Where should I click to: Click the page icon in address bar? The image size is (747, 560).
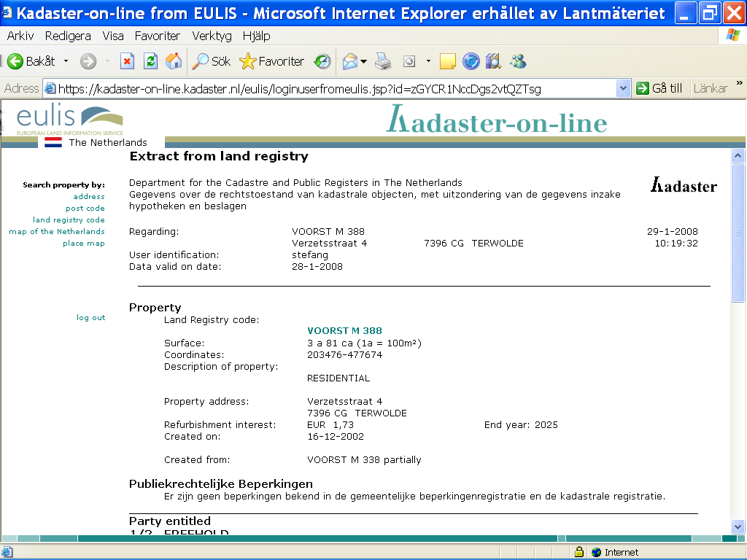point(50,88)
